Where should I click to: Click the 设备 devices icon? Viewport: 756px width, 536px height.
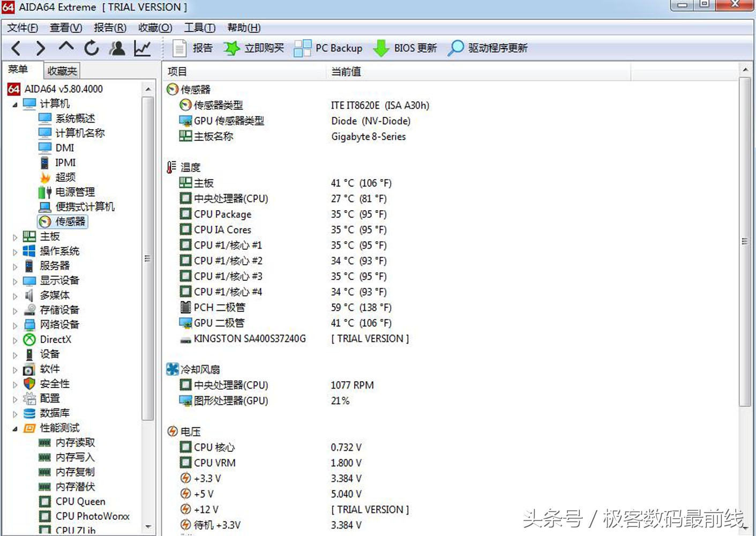point(29,354)
